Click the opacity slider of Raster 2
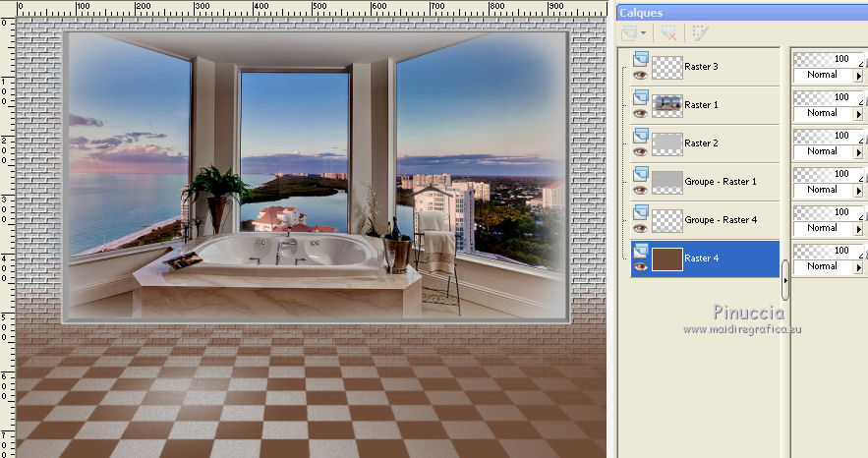The width and height of the screenshot is (868, 458). pos(828,135)
